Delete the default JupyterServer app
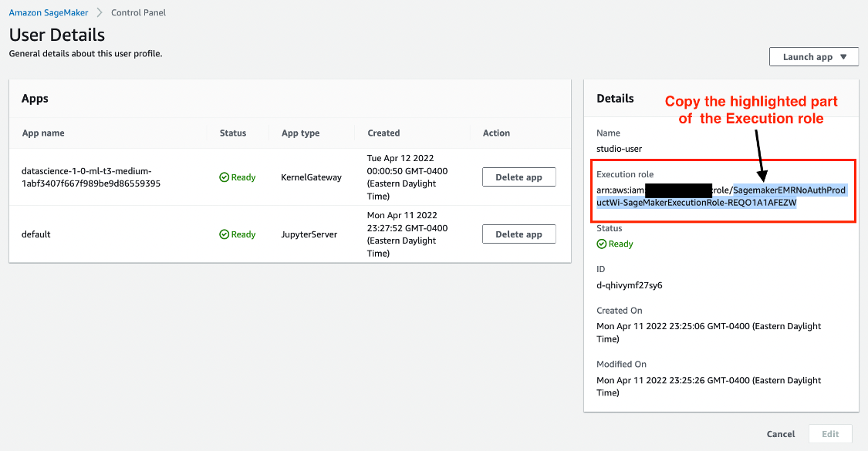This screenshot has height=451, width=868. point(518,234)
